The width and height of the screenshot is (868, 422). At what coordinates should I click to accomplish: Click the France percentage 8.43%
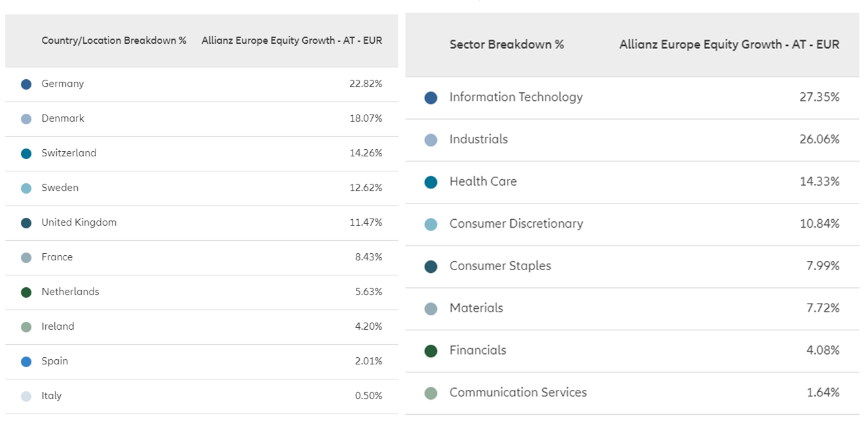click(x=368, y=257)
